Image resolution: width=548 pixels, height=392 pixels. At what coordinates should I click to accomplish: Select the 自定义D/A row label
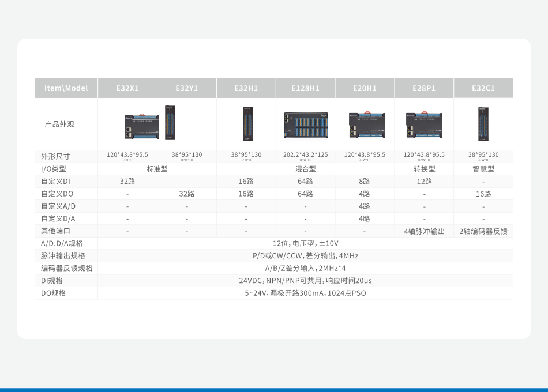tap(58, 218)
